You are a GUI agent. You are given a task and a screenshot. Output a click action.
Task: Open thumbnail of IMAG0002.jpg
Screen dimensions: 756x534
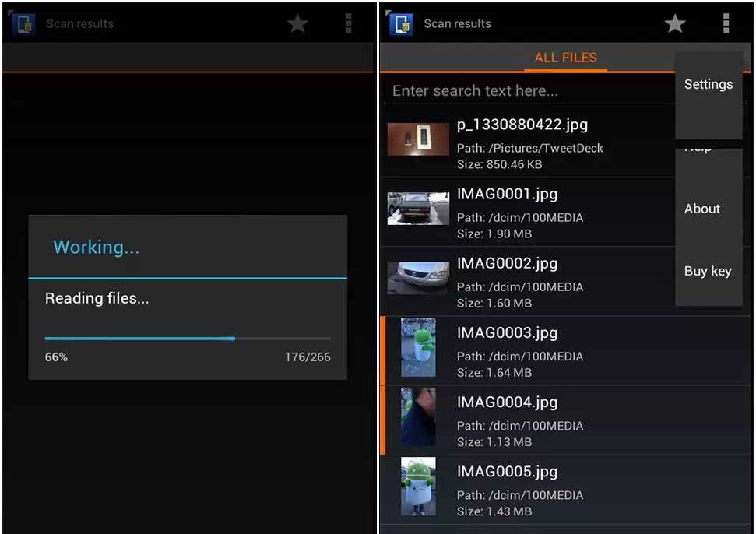(418, 278)
